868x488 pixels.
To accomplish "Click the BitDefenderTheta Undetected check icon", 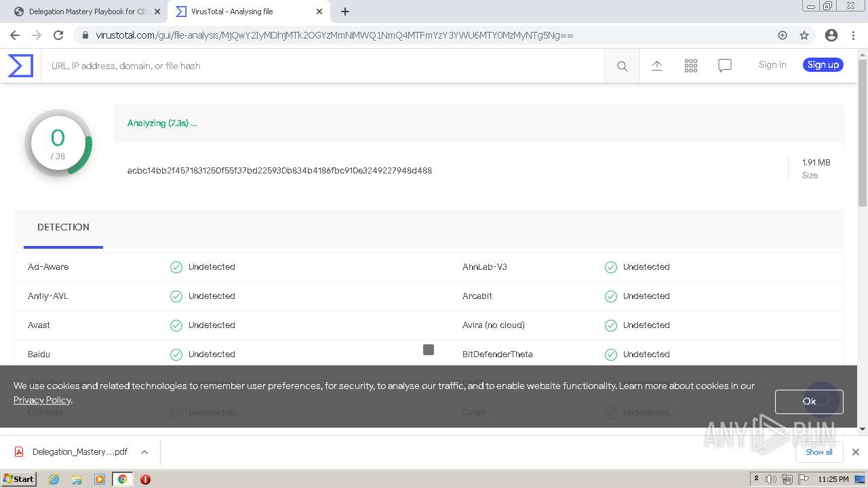I will tap(611, 354).
